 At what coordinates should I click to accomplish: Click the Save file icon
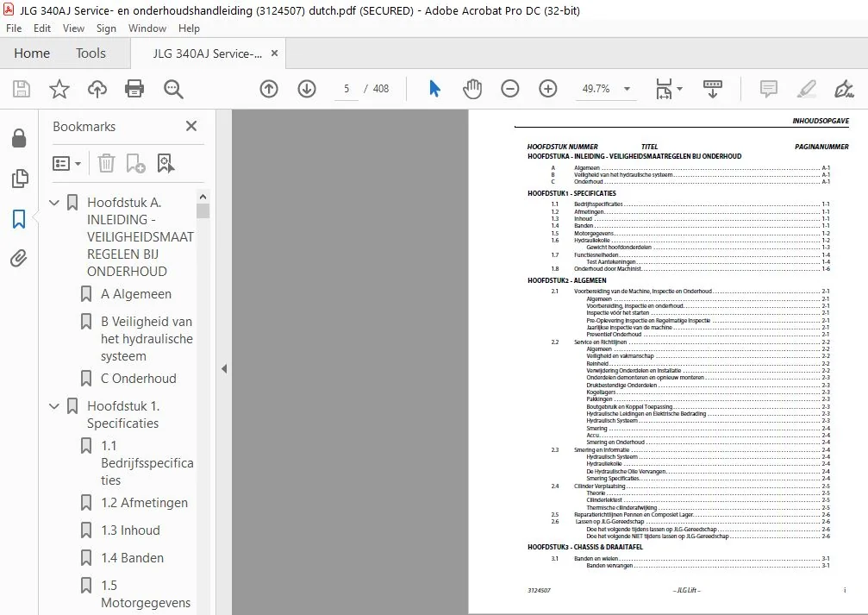[22, 89]
